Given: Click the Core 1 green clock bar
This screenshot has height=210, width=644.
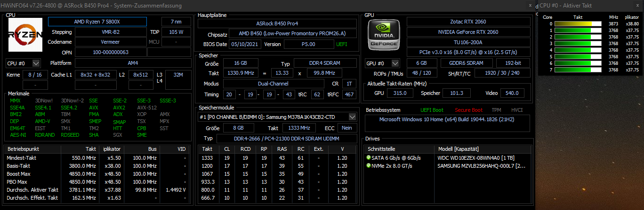Looking at the screenshot, I should point(579,30).
